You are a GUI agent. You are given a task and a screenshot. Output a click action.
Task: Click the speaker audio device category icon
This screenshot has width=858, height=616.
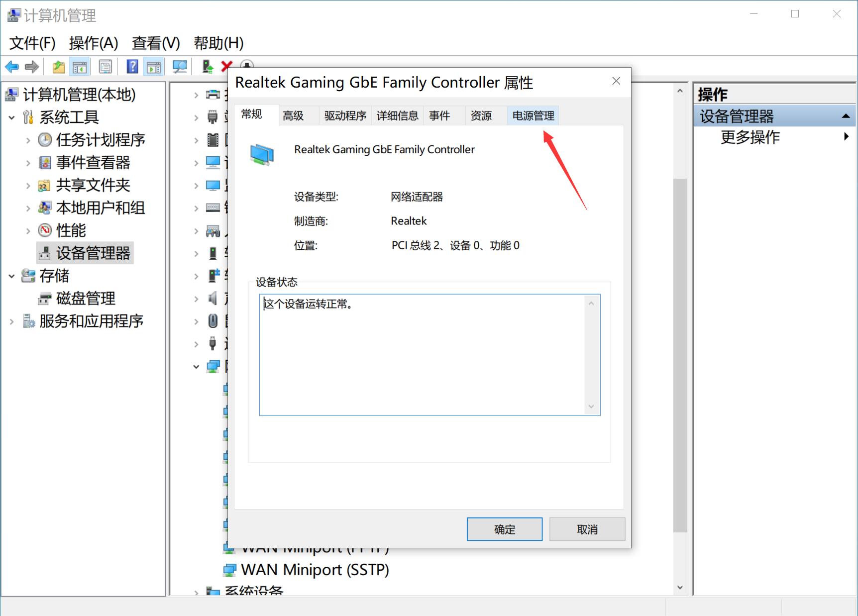coord(213,298)
